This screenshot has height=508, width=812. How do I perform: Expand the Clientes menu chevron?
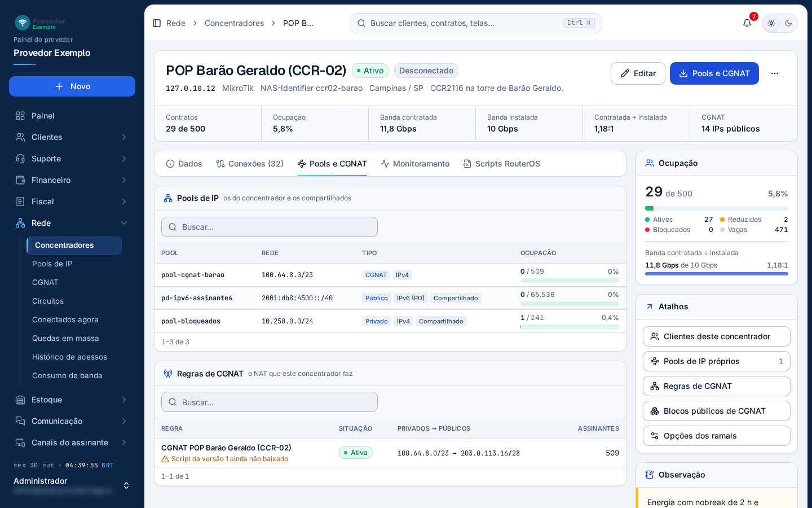pos(124,137)
